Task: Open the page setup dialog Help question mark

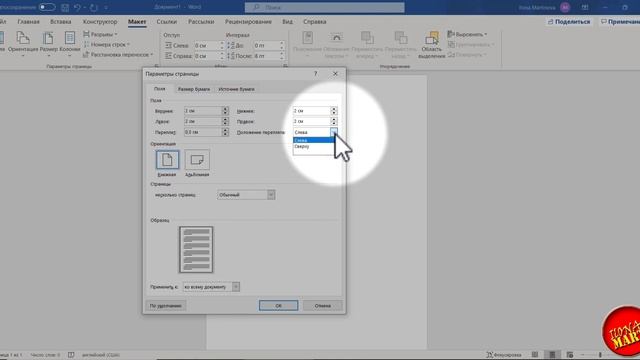Action: pyautogui.click(x=315, y=74)
